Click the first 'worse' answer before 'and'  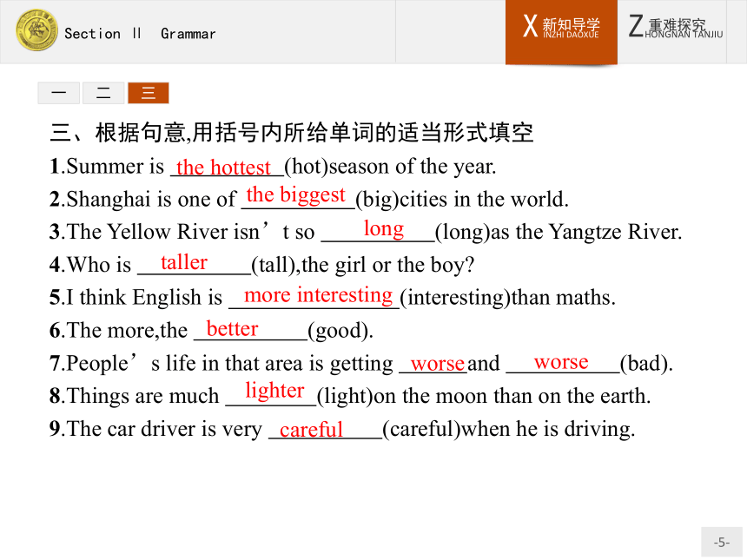pos(437,364)
